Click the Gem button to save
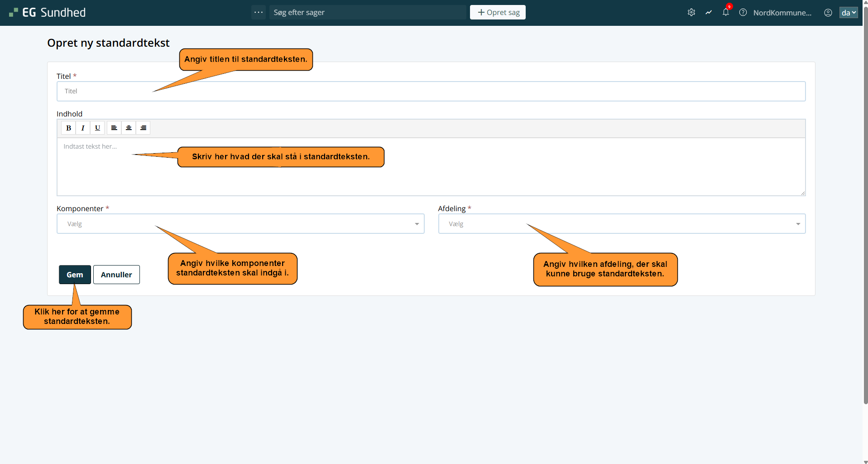The height and width of the screenshot is (464, 868). pos(75,275)
